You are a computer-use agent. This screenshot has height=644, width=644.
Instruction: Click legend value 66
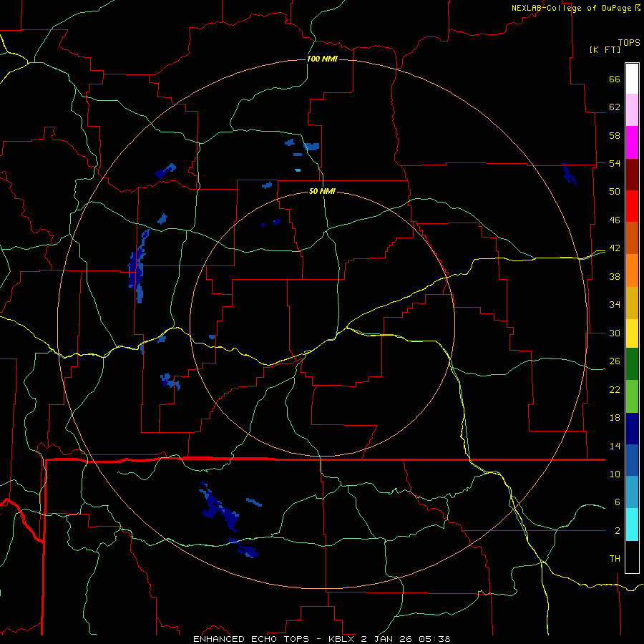click(x=615, y=79)
